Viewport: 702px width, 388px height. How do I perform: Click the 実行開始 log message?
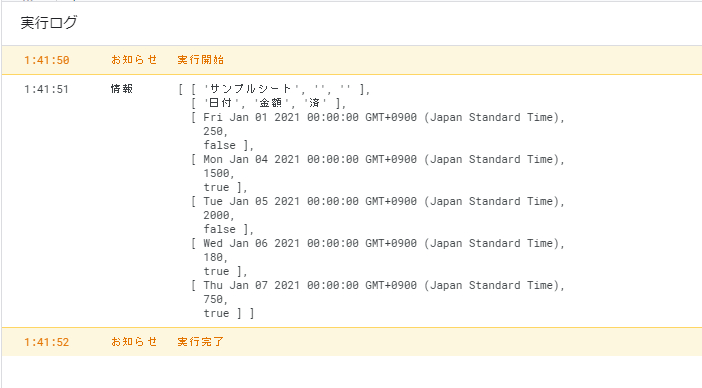click(x=201, y=60)
